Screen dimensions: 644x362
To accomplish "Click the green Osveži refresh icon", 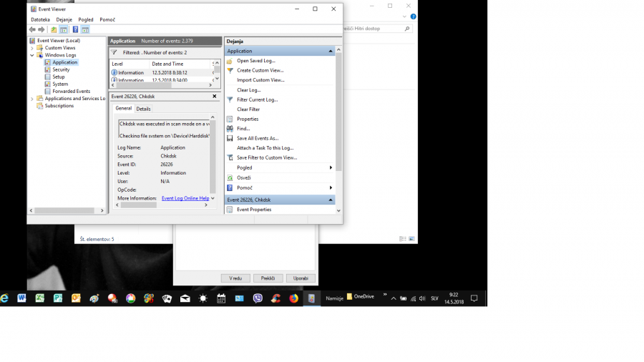I will click(230, 177).
